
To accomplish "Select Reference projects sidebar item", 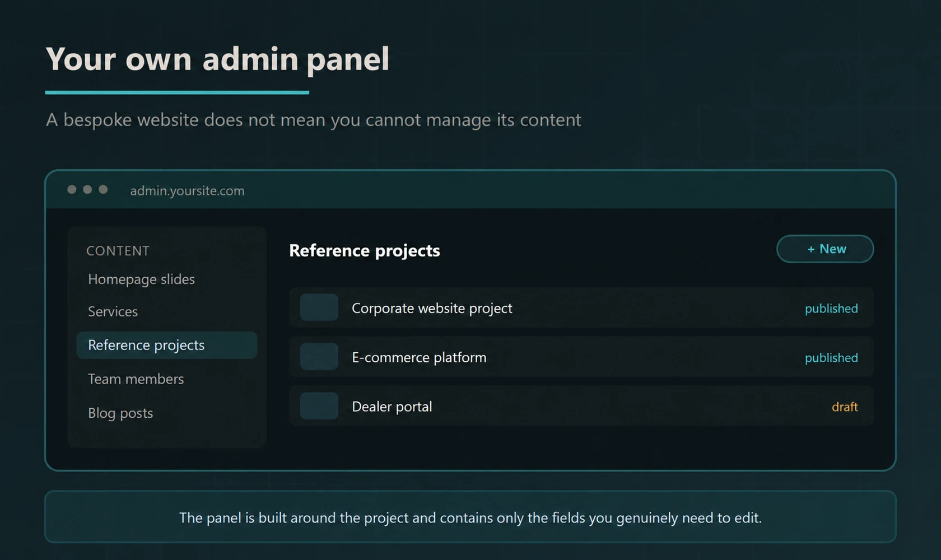I will tap(167, 345).
